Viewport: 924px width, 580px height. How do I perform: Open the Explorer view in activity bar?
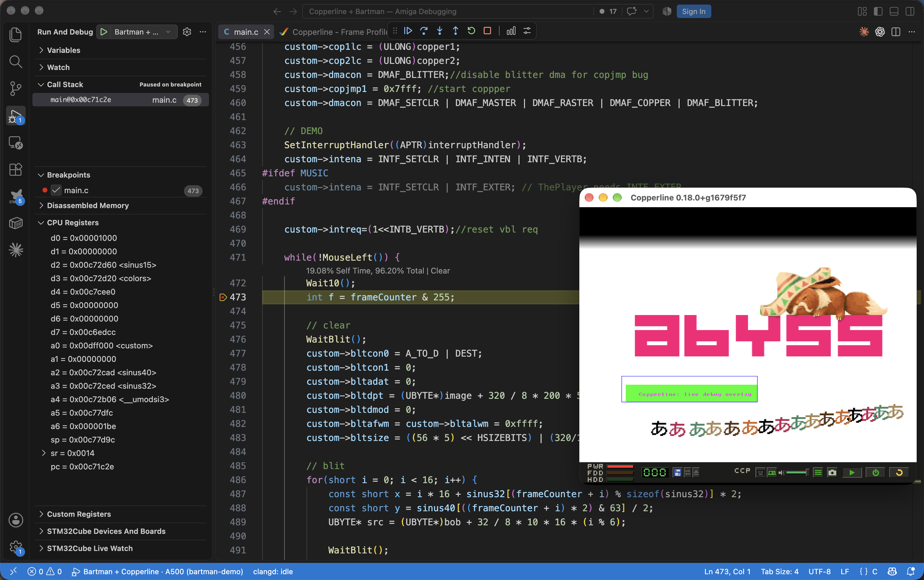pyautogui.click(x=15, y=35)
